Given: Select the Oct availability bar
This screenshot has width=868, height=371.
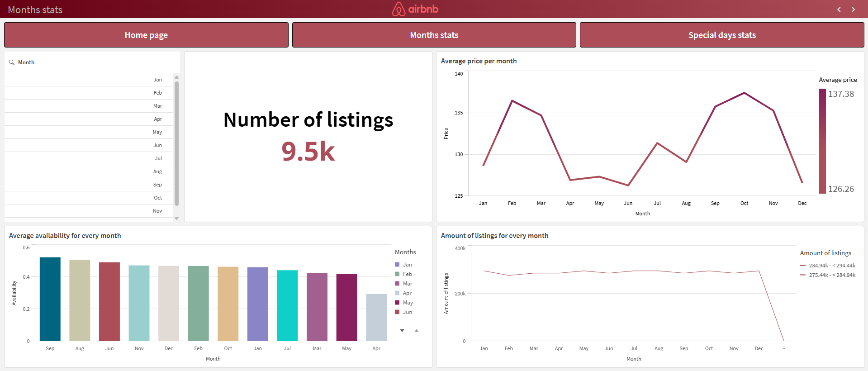Looking at the screenshot, I should (x=228, y=304).
